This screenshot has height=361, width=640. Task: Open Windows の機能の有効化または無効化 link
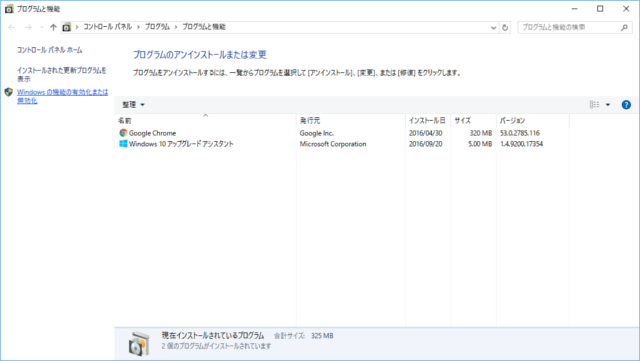coord(62,96)
